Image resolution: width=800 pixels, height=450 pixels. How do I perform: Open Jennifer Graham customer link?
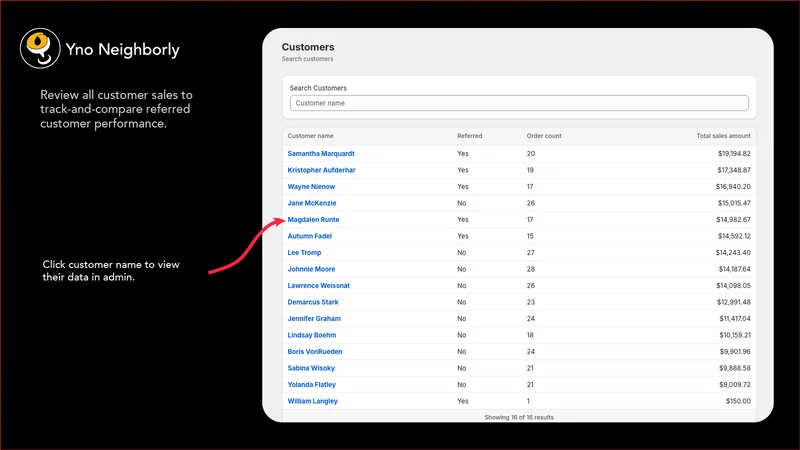[x=314, y=318]
